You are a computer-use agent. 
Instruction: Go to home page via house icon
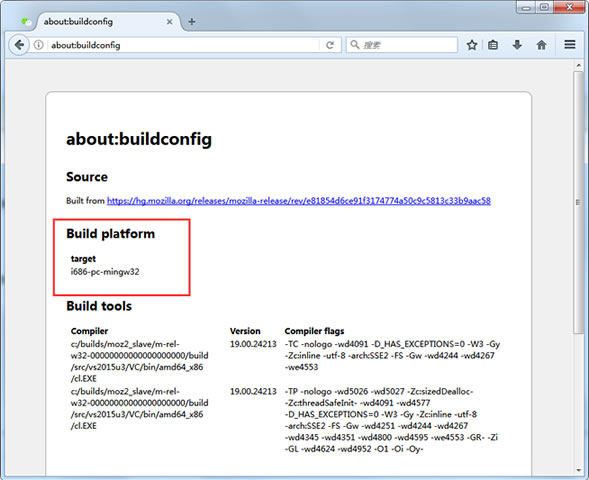coord(541,45)
